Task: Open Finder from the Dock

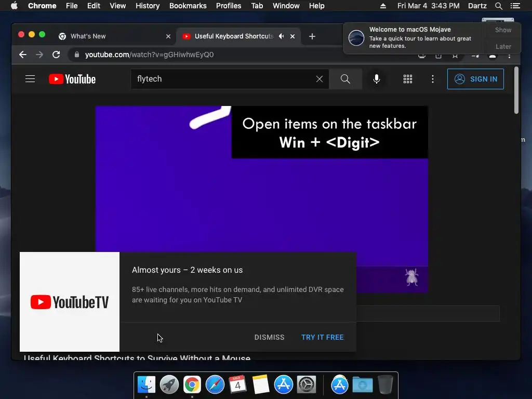Action: 147,385
